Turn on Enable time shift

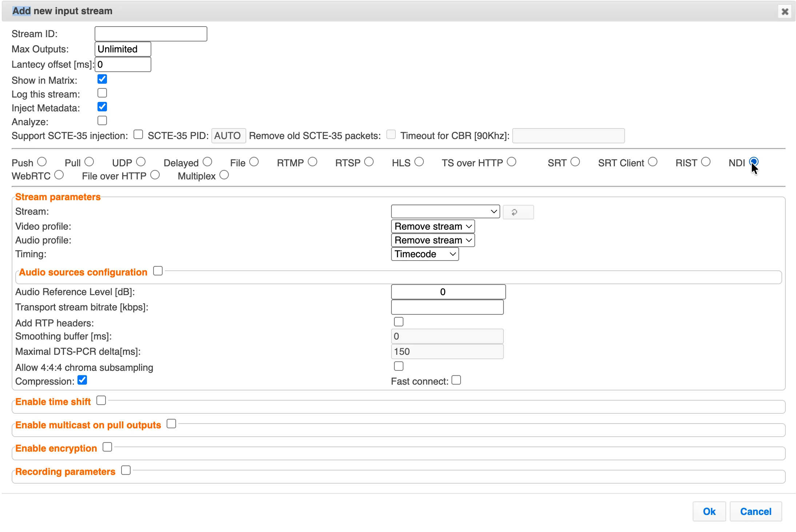(101, 400)
